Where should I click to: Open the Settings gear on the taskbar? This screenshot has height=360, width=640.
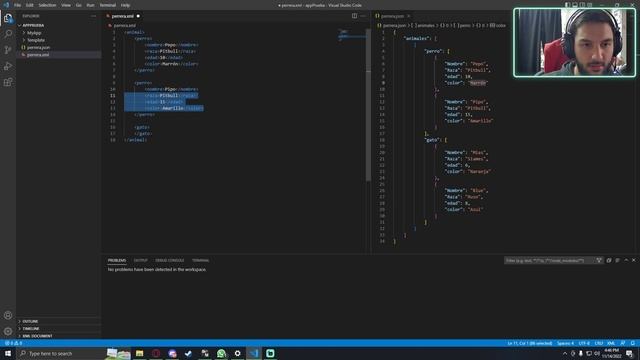point(238,353)
